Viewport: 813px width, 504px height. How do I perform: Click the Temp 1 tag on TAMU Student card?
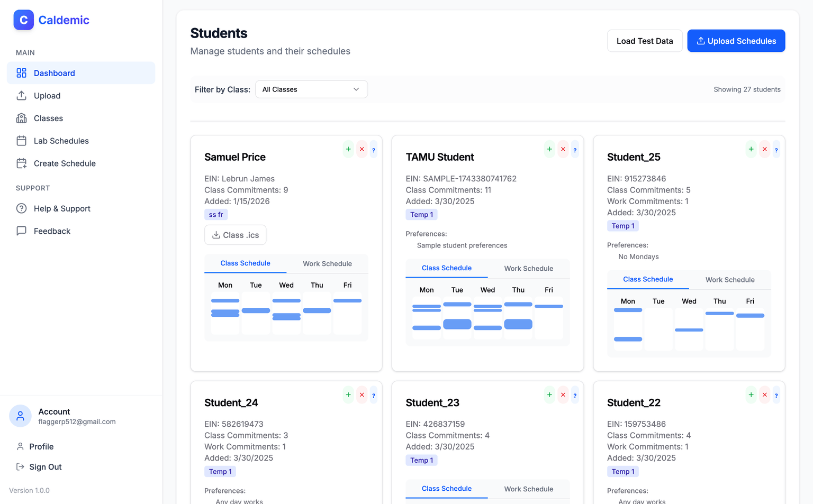422,215
